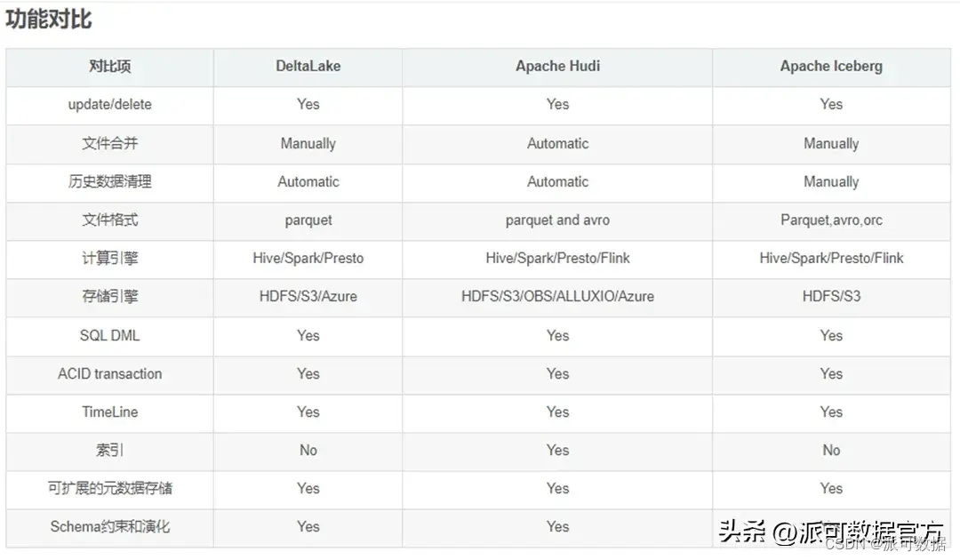Select the Apache Iceberg column header

831,66
